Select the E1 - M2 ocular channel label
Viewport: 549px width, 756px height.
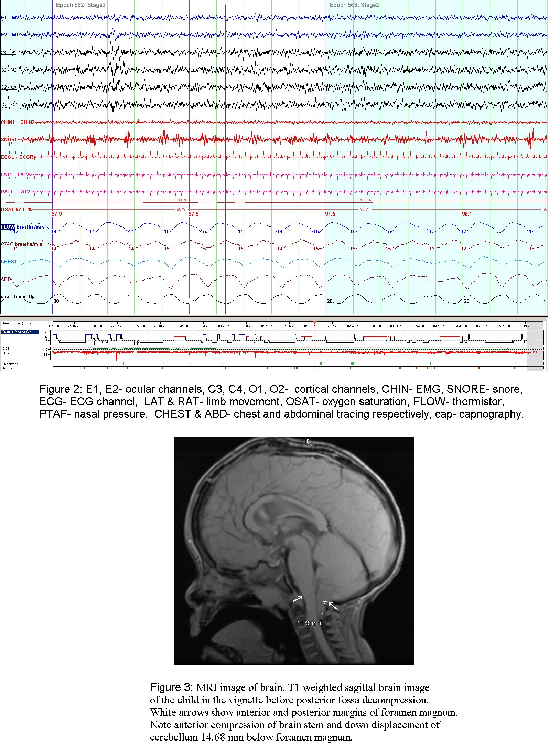[x=10, y=18]
